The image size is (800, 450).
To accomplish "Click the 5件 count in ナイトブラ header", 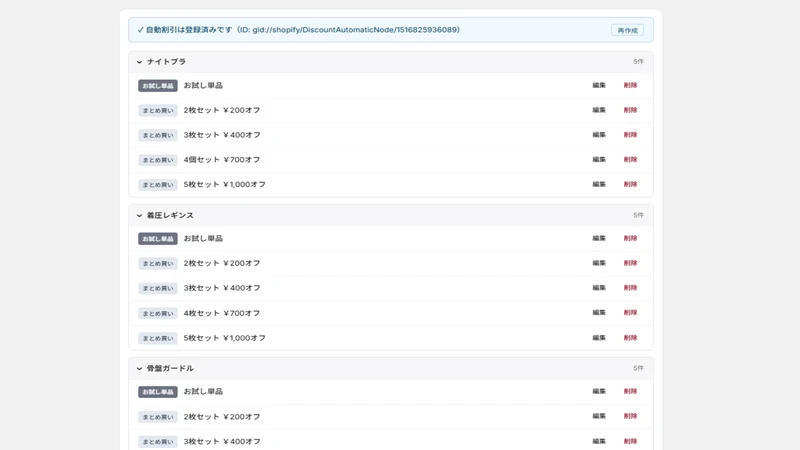I will pos(638,62).
